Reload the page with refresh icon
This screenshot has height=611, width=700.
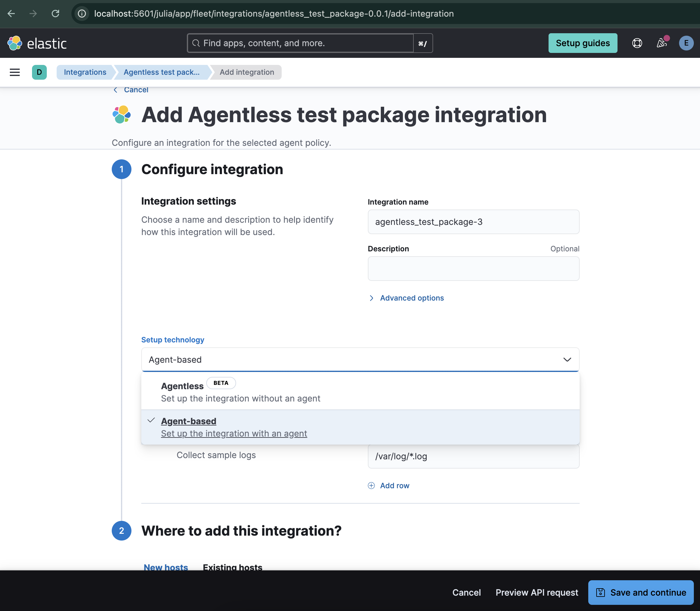[x=55, y=14]
